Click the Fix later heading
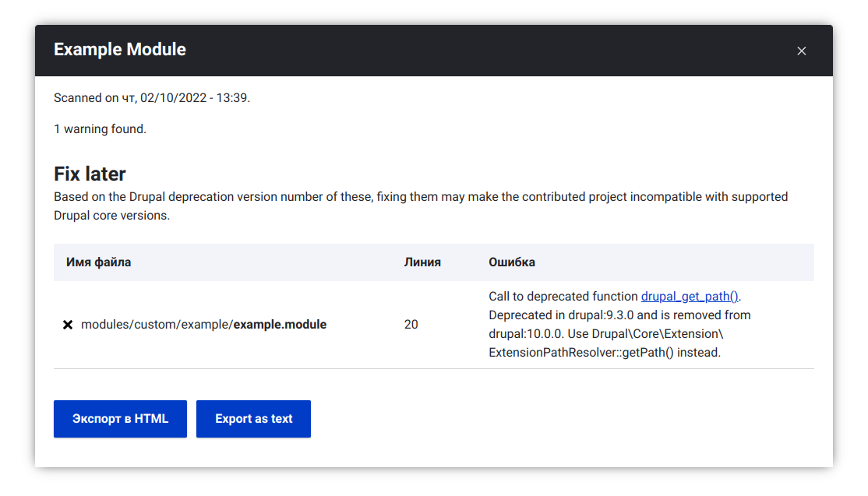The image size is (868, 496). (x=90, y=174)
